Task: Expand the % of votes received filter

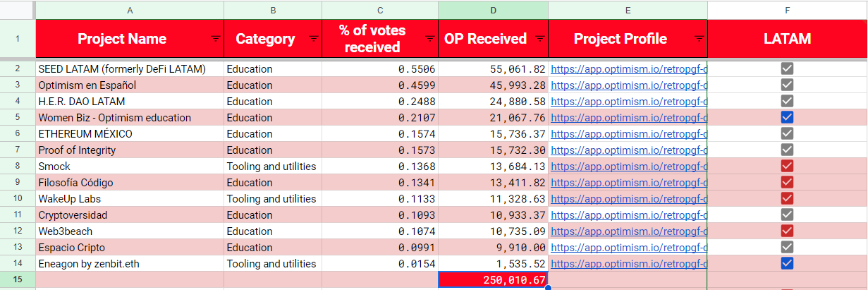Action: [x=429, y=40]
